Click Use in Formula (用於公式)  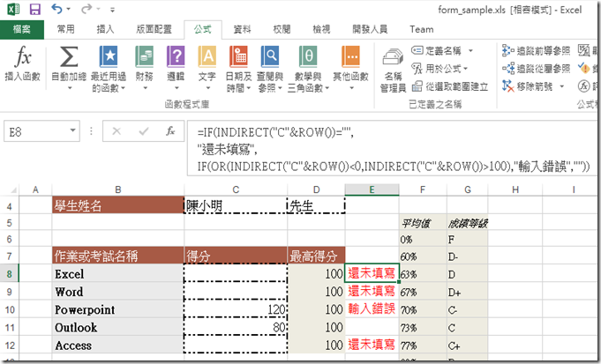tap(439, 69)
